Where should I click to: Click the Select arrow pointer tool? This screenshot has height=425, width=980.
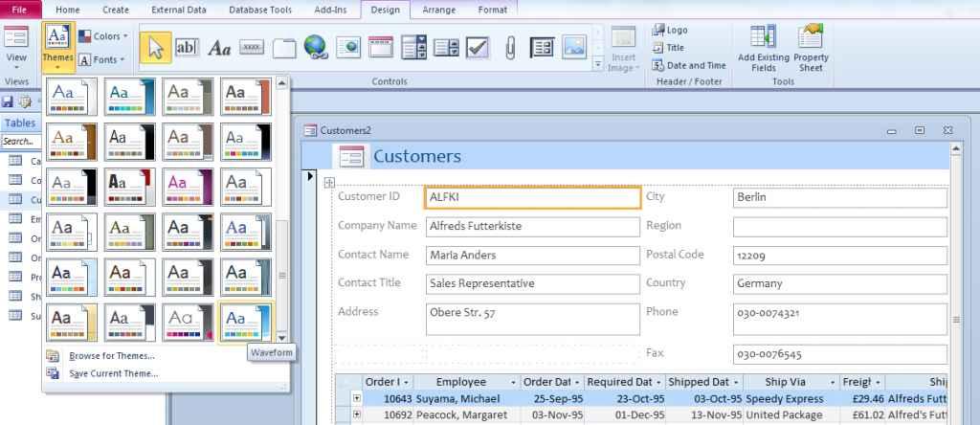click(155, 47)
